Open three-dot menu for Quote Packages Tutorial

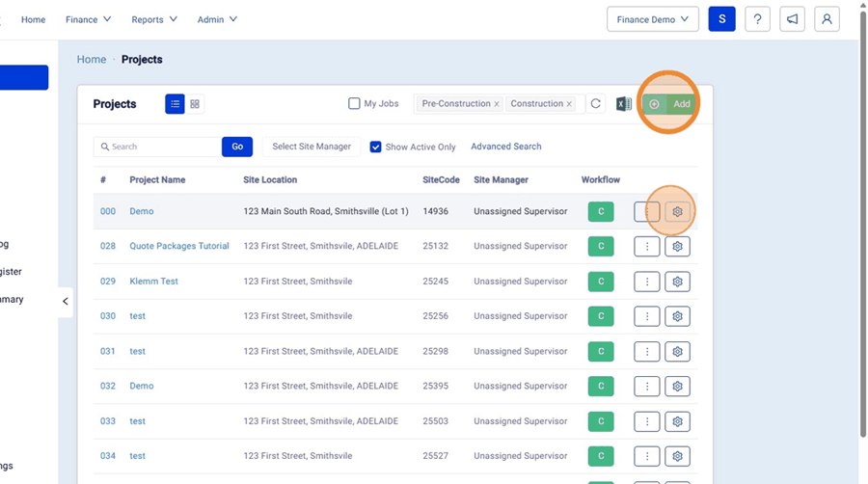tap(646, 247)
